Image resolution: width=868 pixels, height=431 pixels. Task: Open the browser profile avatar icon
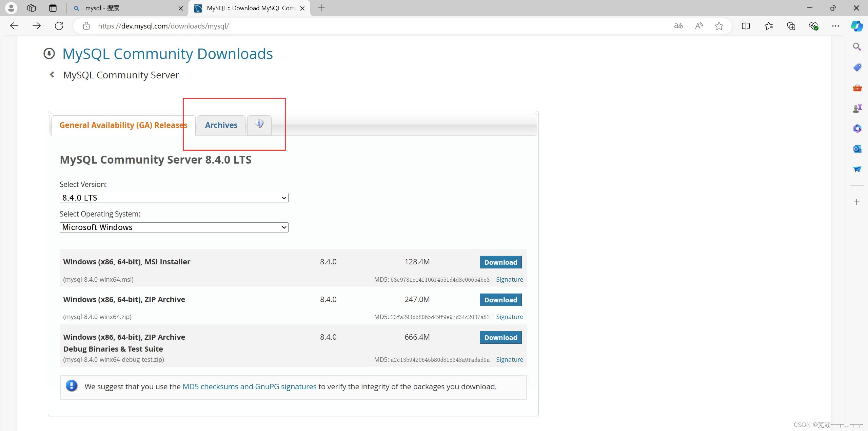pyautogui.click(x=11, y=8)
